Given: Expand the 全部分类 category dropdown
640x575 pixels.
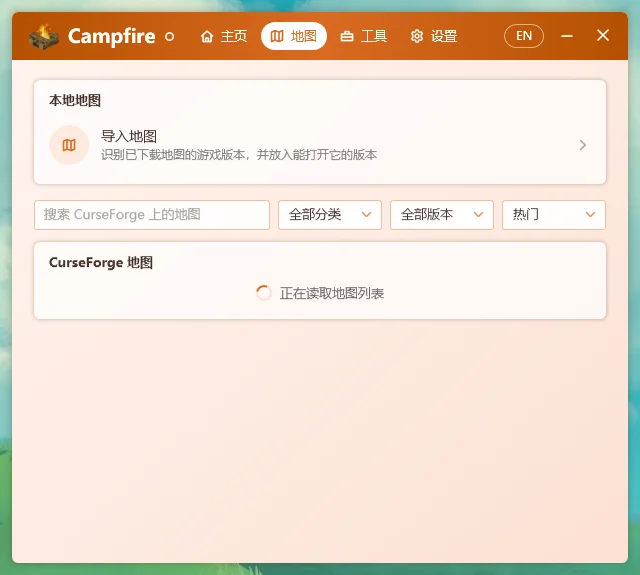Looking at the screenshot, I should click(x=330, y=215).
